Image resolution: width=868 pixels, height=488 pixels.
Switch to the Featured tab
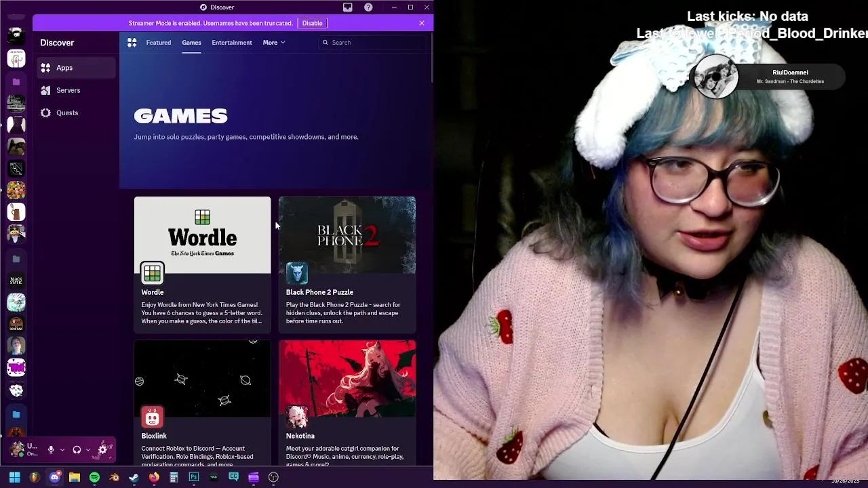coord(159,43)
